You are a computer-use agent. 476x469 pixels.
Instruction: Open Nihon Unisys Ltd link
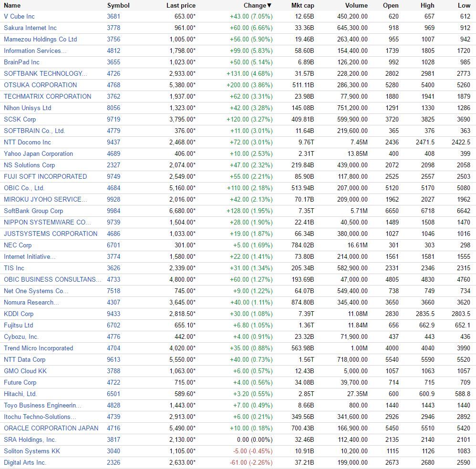[x=27, y=108]
